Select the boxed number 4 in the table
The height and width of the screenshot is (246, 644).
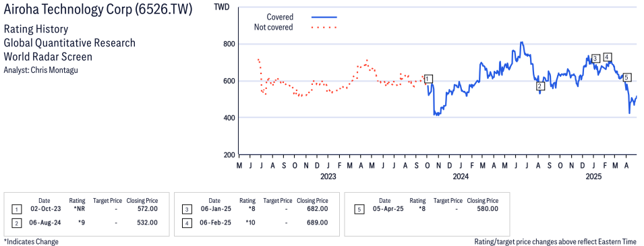click(x=187, y=223)
